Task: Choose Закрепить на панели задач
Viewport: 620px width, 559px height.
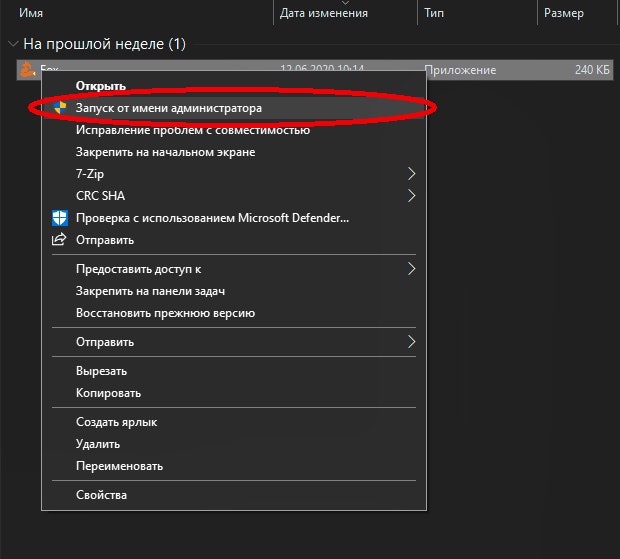Action: [234, 291]
